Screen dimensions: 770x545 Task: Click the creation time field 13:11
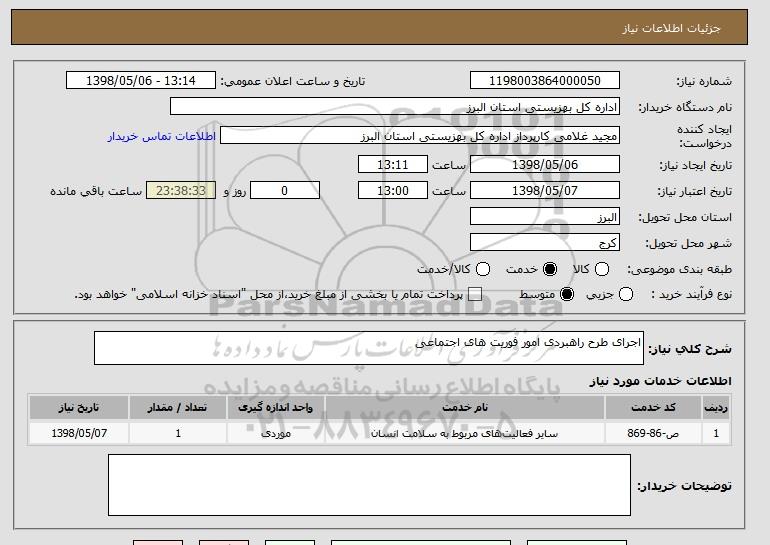[x=393, y=164]
